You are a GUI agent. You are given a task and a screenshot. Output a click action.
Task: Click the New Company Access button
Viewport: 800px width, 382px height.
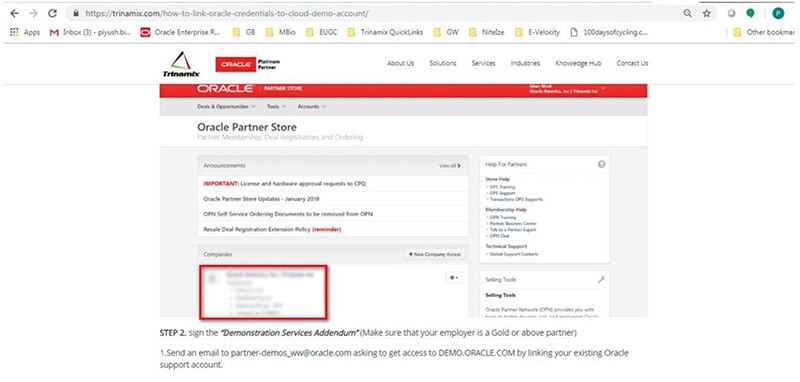pyautogui.click(x=434, y=254)
